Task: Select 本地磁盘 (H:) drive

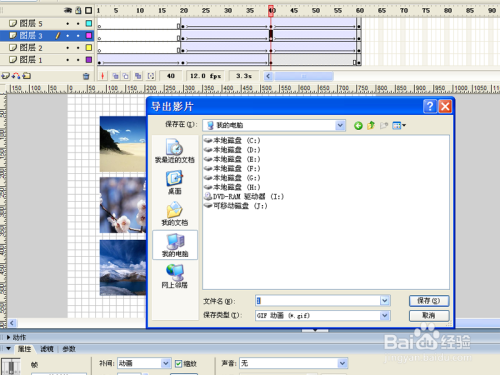Action: point(233,187)
